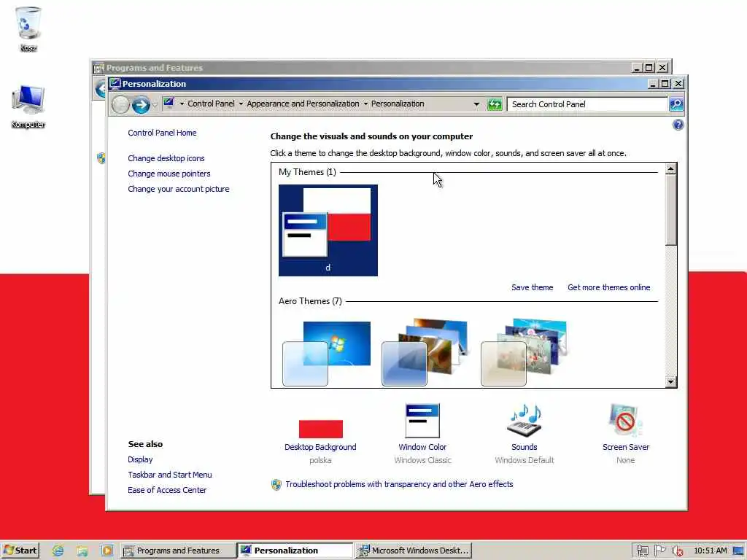Click Control Panel in the breadcrumb
This screenshot has width=747, height=560.
(x=211, y=104)
